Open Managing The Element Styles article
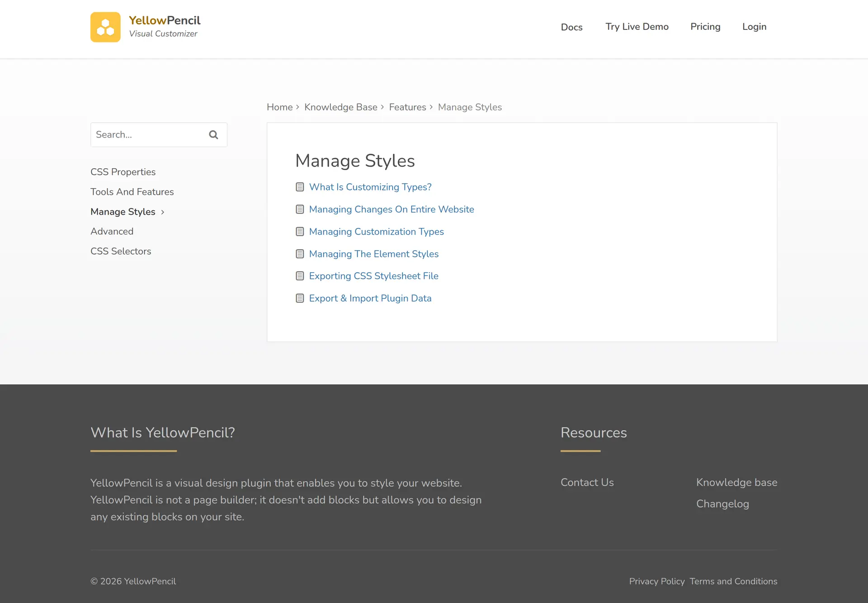This screenshot has height=603, width=868. tap(374, 254)
